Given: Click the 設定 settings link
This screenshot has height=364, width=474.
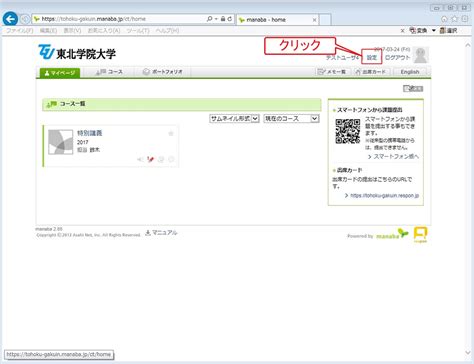Looking at the screenshot, I should 371,58.
